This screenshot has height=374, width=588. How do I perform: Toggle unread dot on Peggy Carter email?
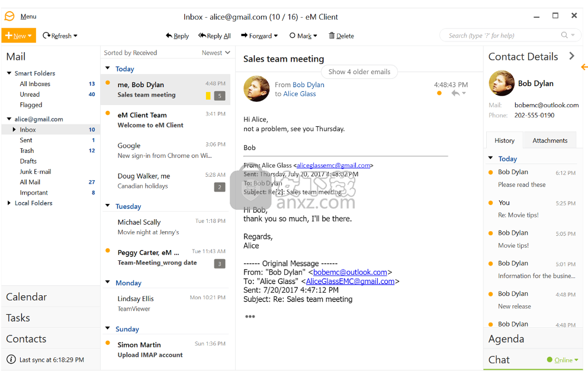coord(108,251)
